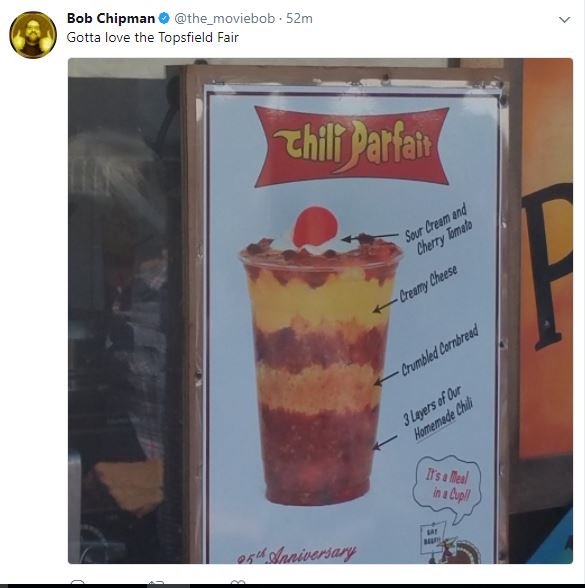Open the @the_moviebob handle link
The height and width of the screenshot is (588, 585).
pos(225,18)
